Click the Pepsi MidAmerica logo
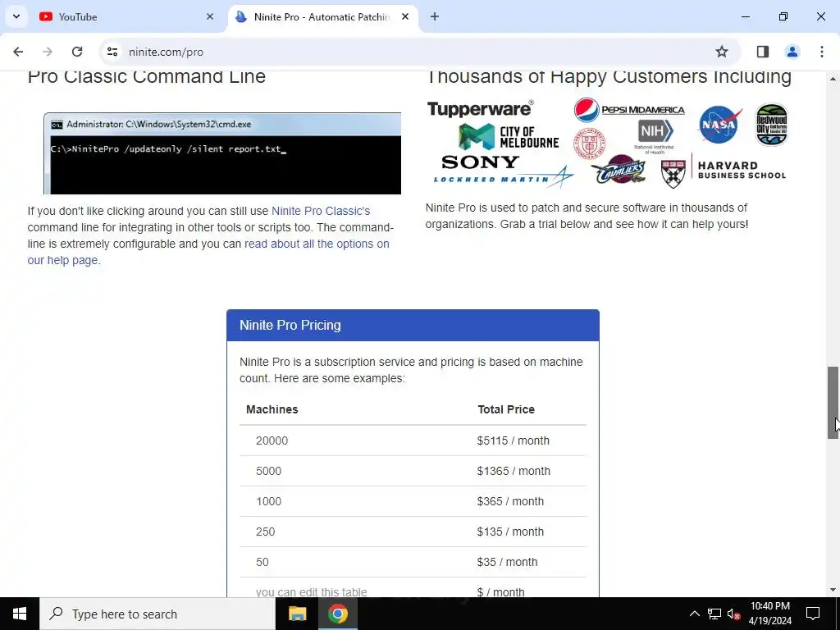 coord(629,110)
